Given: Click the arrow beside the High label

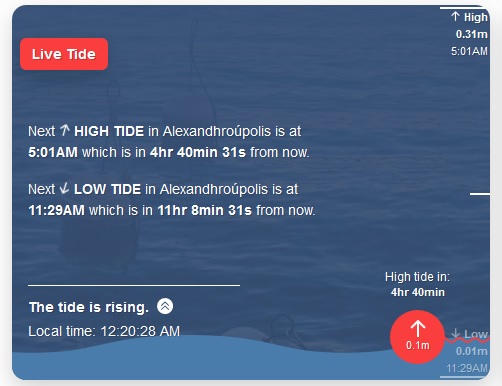Looking at the screenshot, I should click(x=455, y=16).
